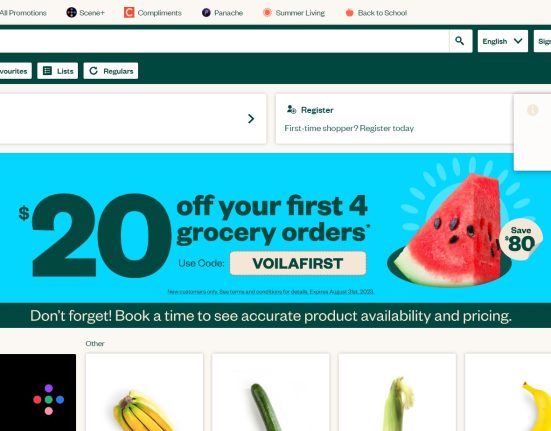
Task: Open the Panache brand page
Action: point(222,13)
